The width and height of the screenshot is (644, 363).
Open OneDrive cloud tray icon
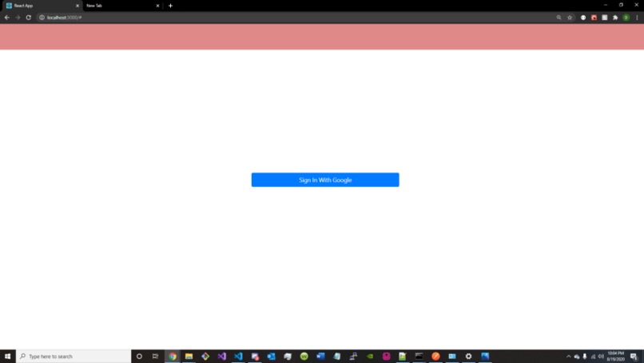577,357
